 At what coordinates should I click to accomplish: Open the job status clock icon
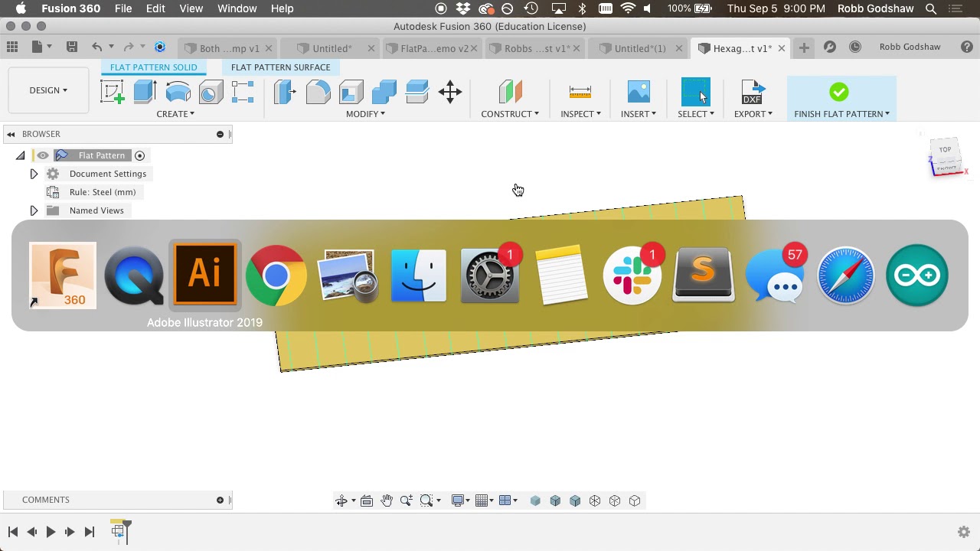855,47
